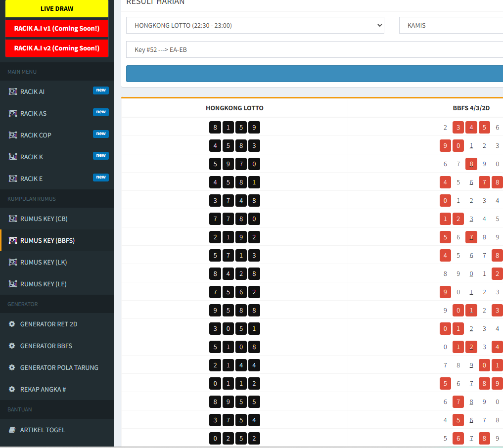Viewport: 503px width, 448px height.
Task: Click the RACIK COP sidebar icon
Action: pos(12,135)
